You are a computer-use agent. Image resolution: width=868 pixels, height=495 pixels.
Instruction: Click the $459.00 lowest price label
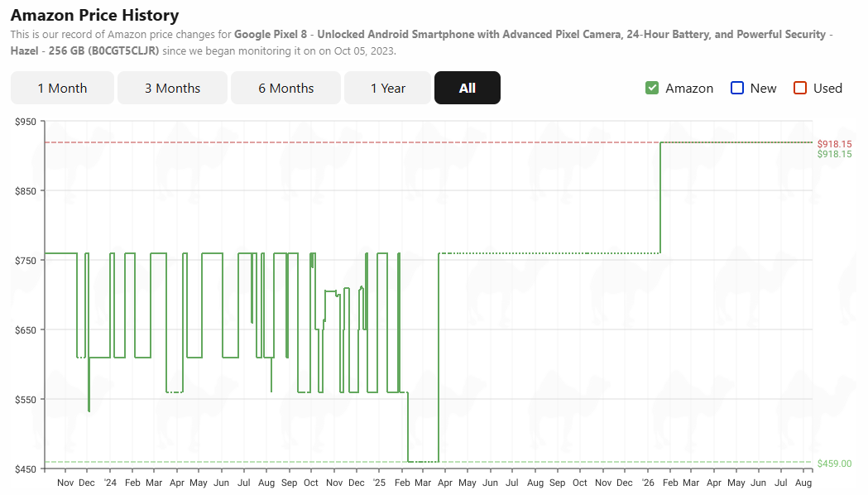coord(834,464)
